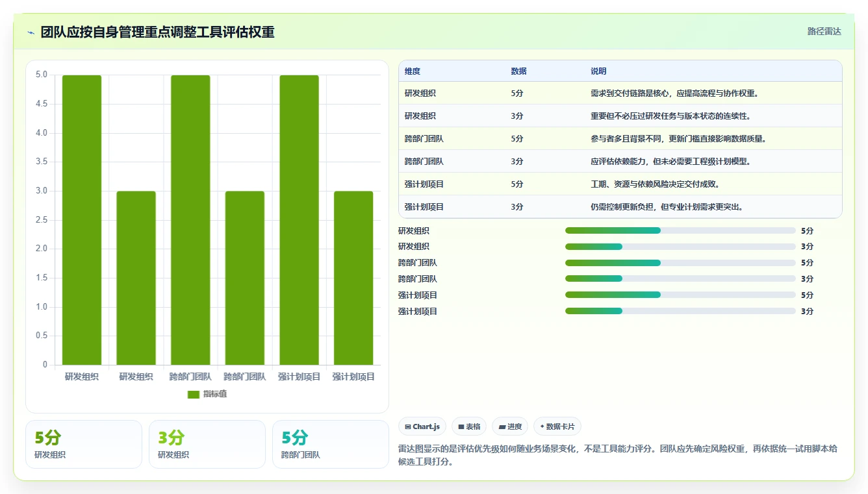Select the 进度 chip

pyautogui.click(x=510, y=426)
